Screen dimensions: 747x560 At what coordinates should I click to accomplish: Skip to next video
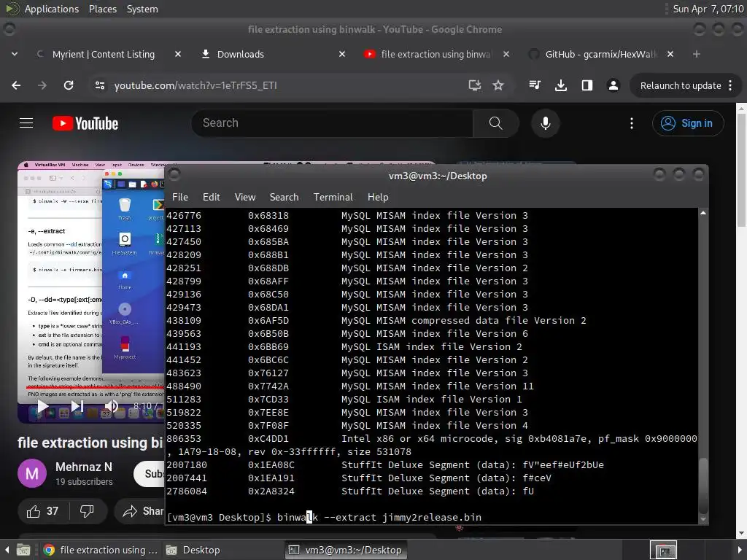(77, 406)
